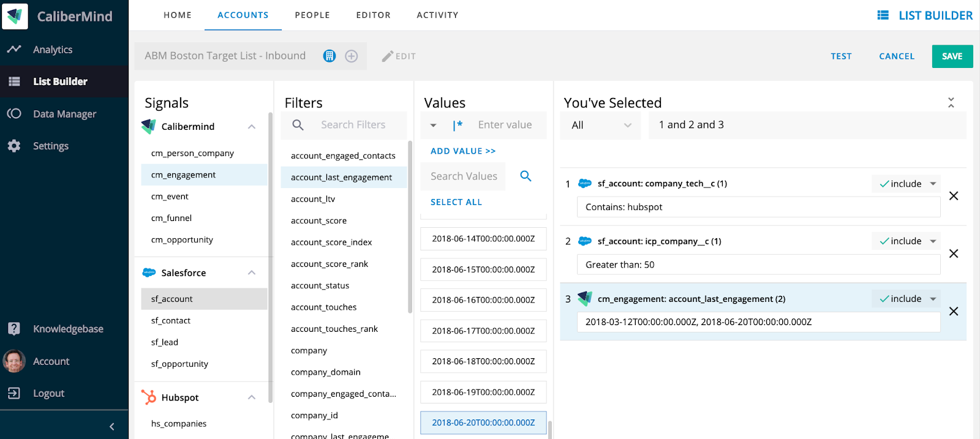Select the 2018-06-17 date value

(x=483, y=331)
